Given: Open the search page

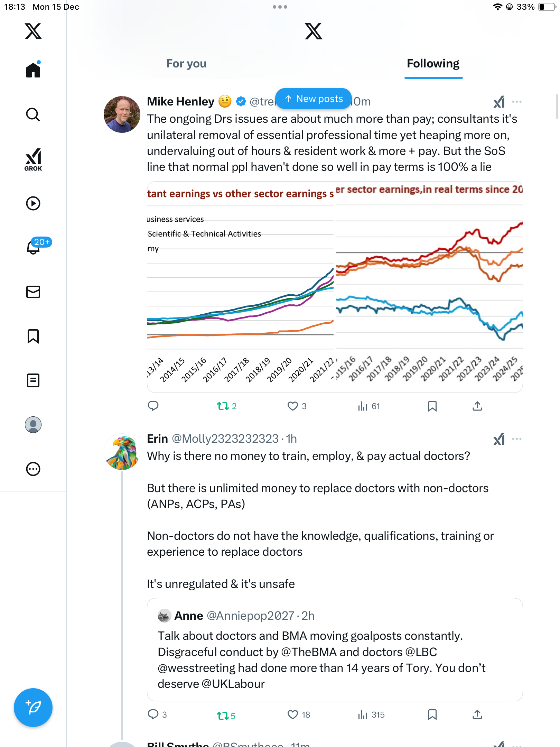Looking at the screenshot, I should [x=33, y=114].
